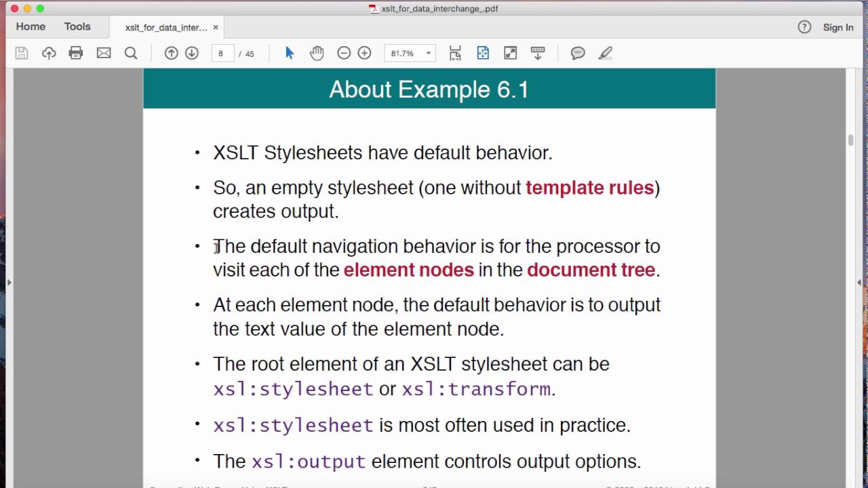Viewport: 868px width, 488px height.
Task: Zoom in with the plus icon
Action: (364, 53)
